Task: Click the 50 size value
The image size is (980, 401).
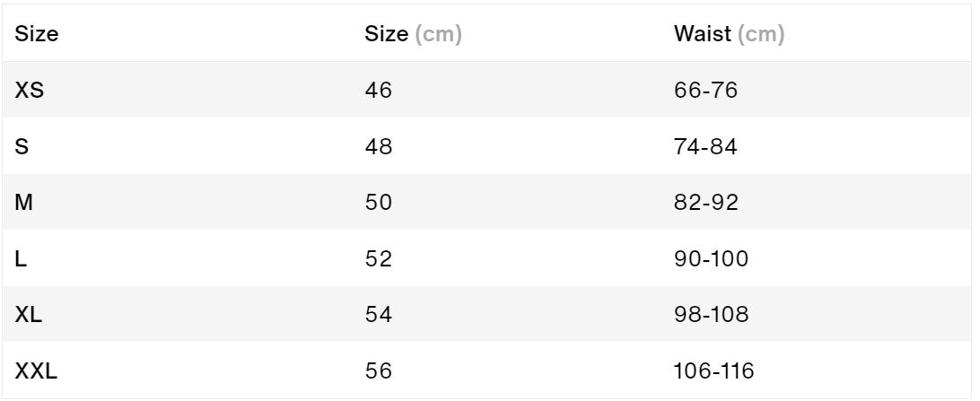Action: (x=379, y=203)
